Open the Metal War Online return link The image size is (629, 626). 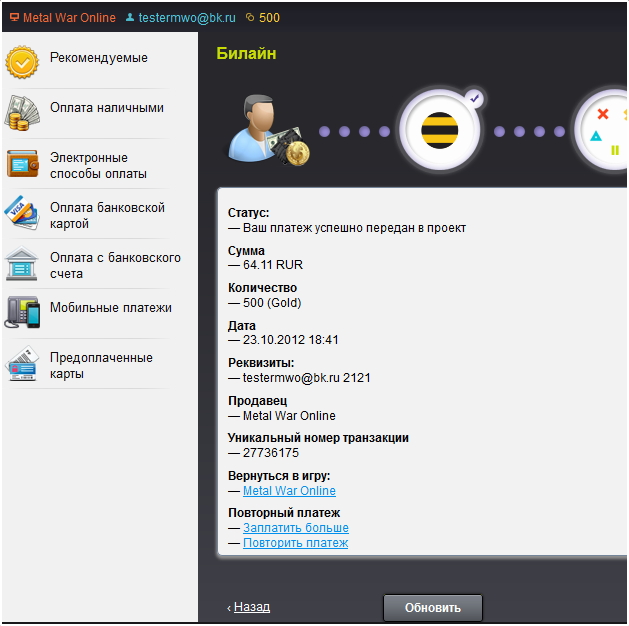(x=289, y=490)
